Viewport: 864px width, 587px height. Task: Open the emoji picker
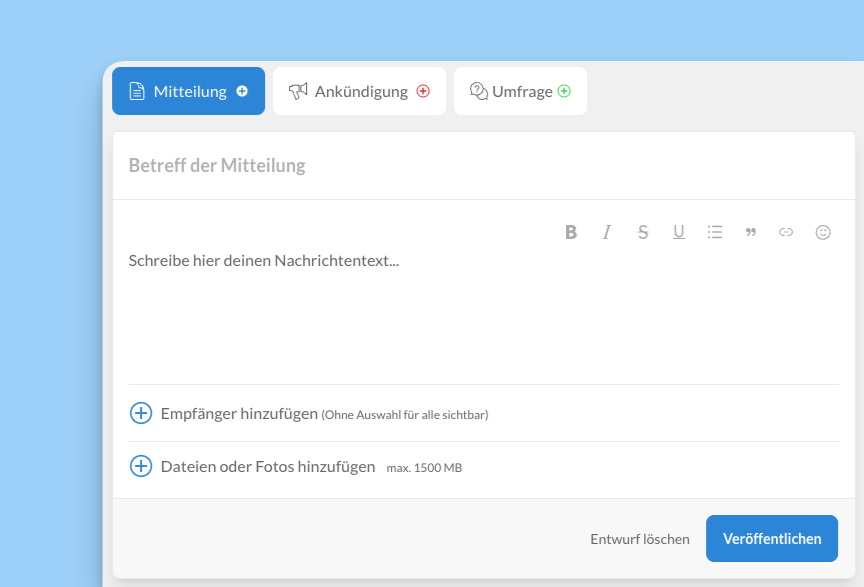(x=823, y=232)
